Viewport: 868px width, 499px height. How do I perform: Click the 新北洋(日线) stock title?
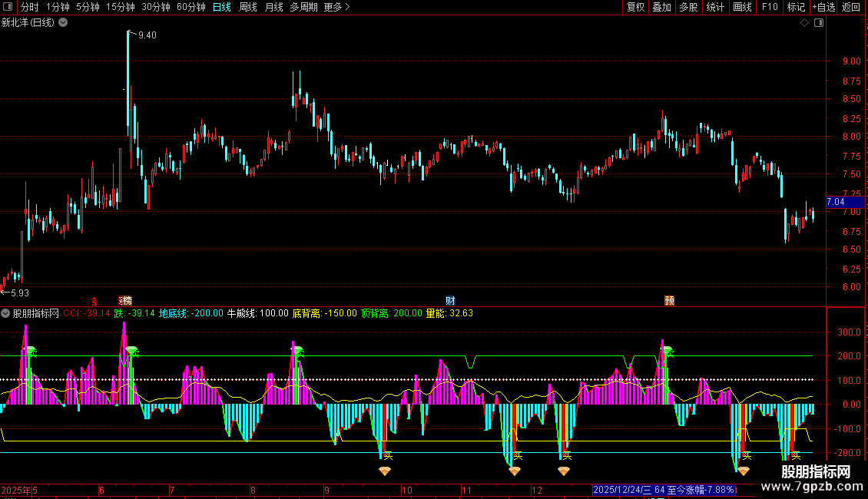pos(28,23)
